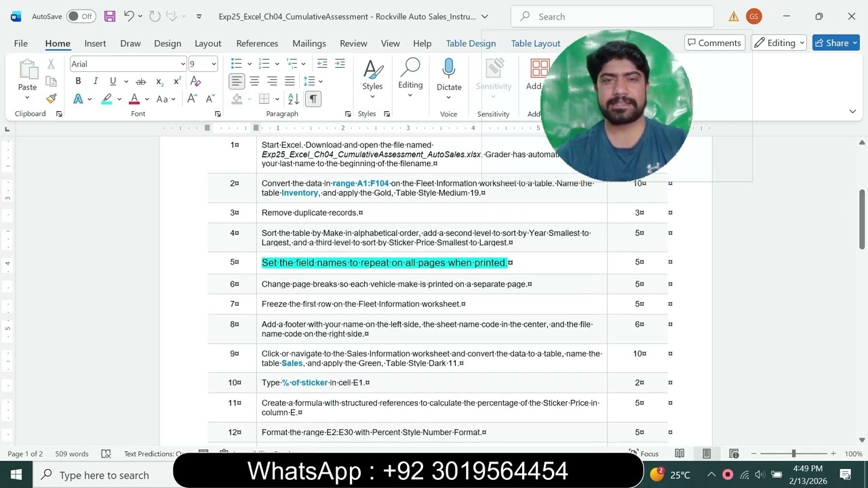Open line and paragraph spacing

(x=309, y=81)
